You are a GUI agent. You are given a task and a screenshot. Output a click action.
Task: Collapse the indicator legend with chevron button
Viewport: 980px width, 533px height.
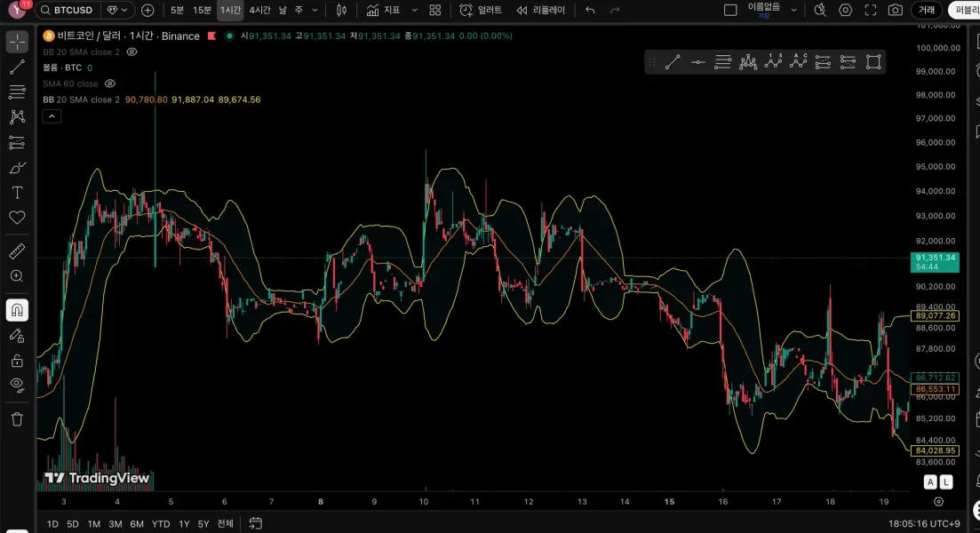(52, 116)
